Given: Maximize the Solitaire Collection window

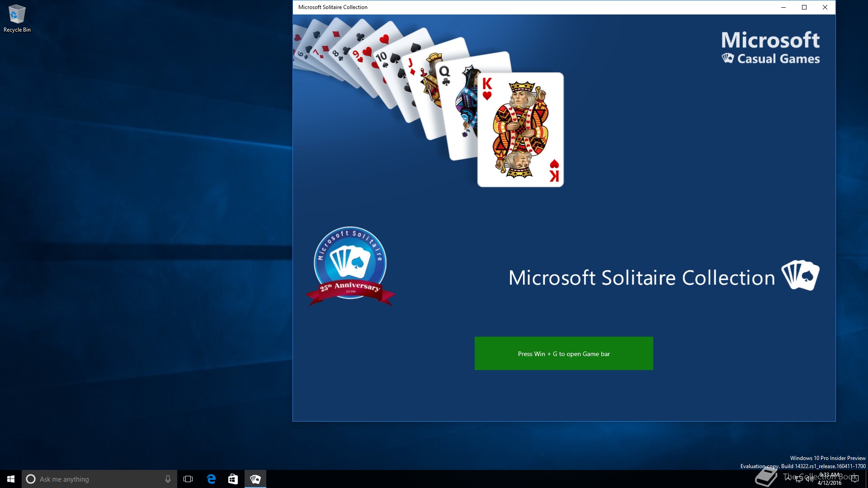Looking at the screenshot, I should coord(804,7).
